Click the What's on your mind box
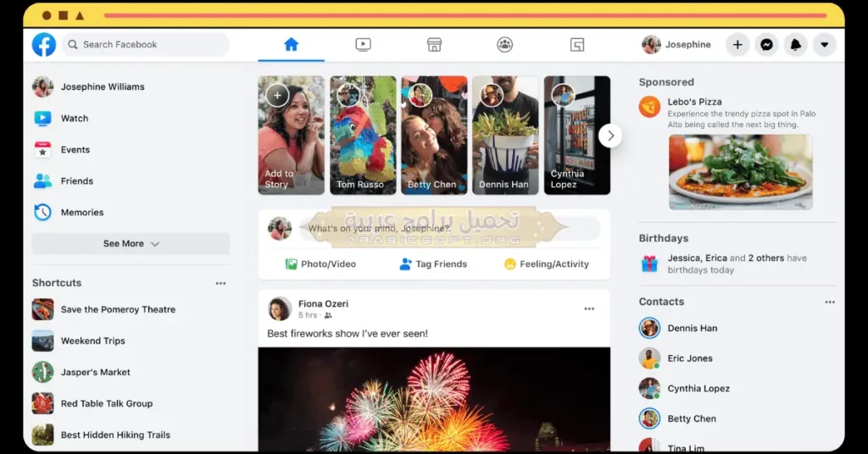The width and height of the screenshot is (868, 454). point(449,229)
